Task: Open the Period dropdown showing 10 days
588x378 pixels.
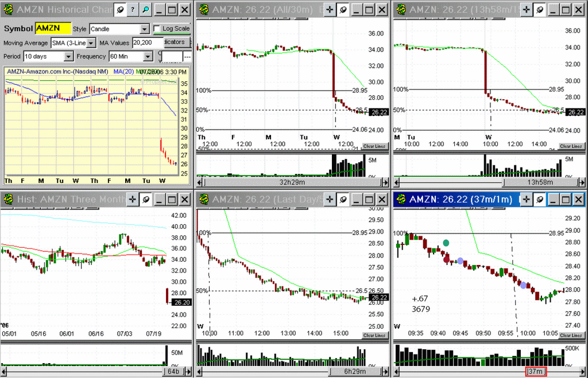Action: (x=68, y=57)
